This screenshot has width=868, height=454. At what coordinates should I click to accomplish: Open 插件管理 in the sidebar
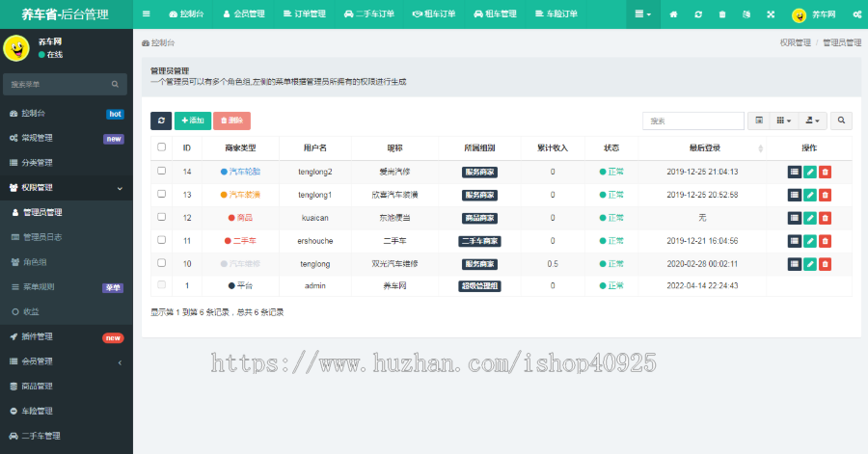[67, 336]
